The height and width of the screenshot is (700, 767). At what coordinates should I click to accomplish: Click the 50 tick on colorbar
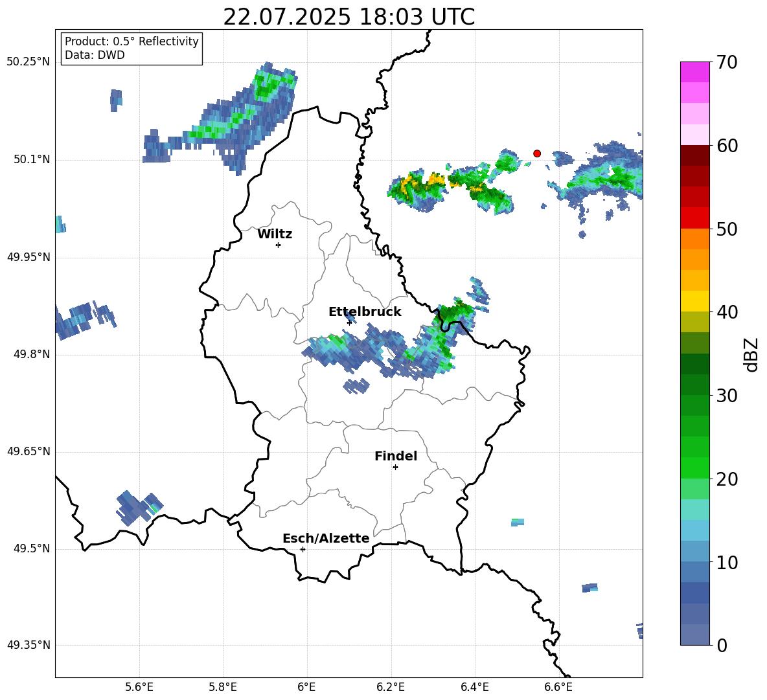click(x=727, y=229)
